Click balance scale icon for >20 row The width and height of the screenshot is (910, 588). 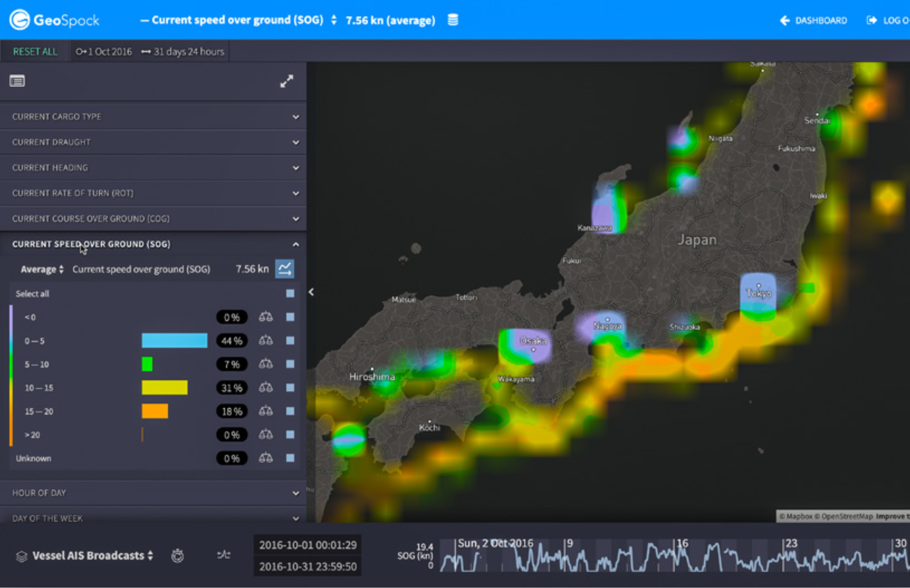pos(266,434)
